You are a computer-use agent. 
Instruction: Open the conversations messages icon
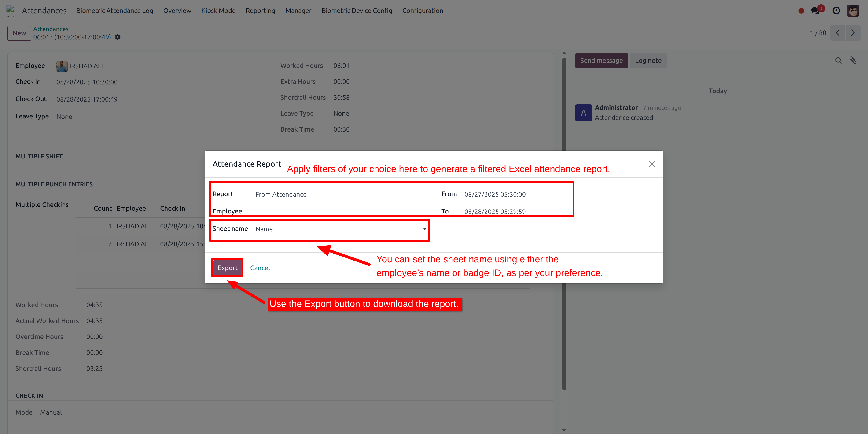click(815, 11)
